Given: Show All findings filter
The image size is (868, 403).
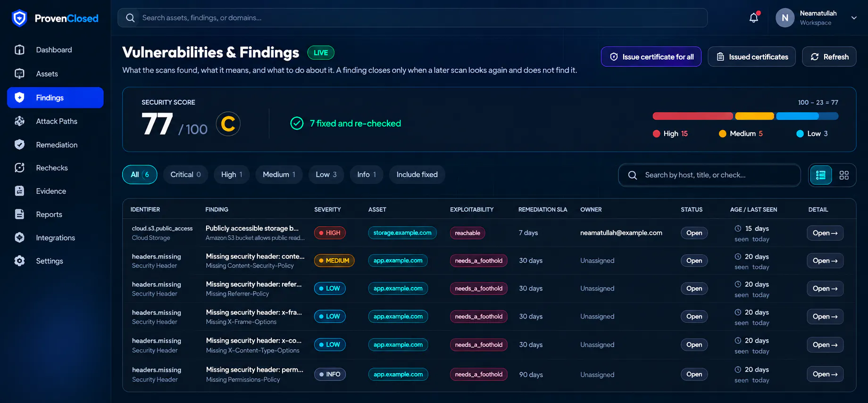Looking at the screenshot, I should (140, 175).
